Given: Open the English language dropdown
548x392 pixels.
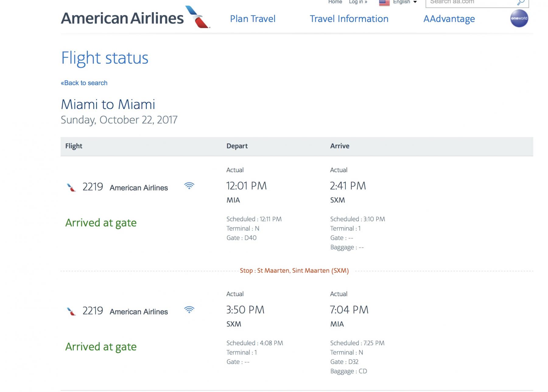Looking at the screenshot, I should [405, 2].
